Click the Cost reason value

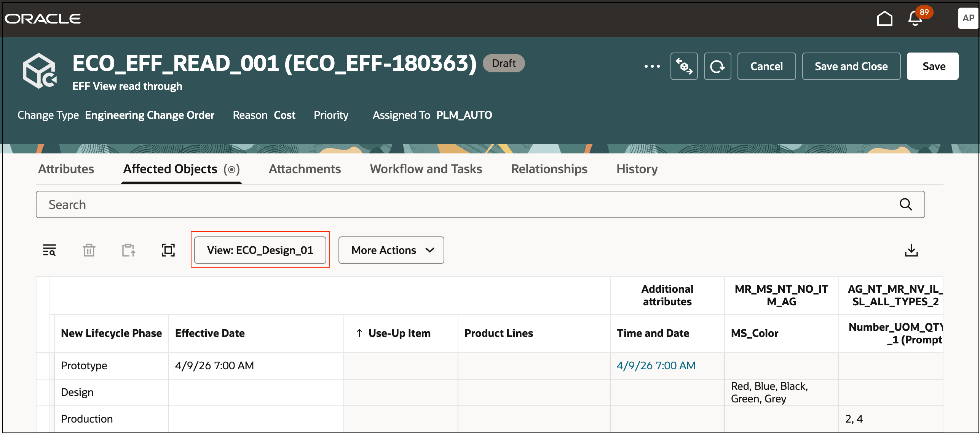click(284, 115)
